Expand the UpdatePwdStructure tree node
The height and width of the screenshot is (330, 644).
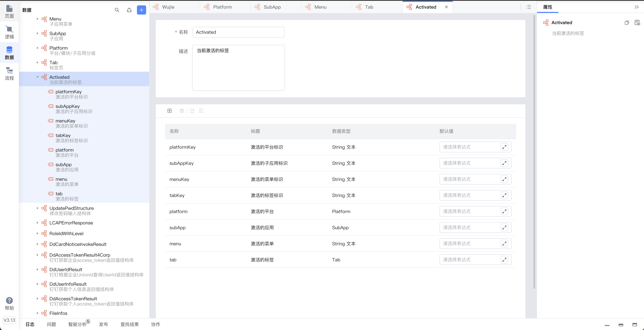click(x=38, y=208)
